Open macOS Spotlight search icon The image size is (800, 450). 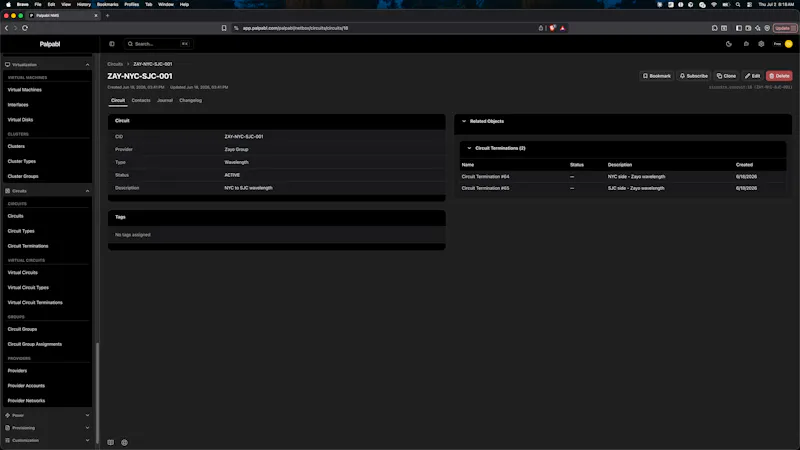pyautogui.click(x=738, y=4)
